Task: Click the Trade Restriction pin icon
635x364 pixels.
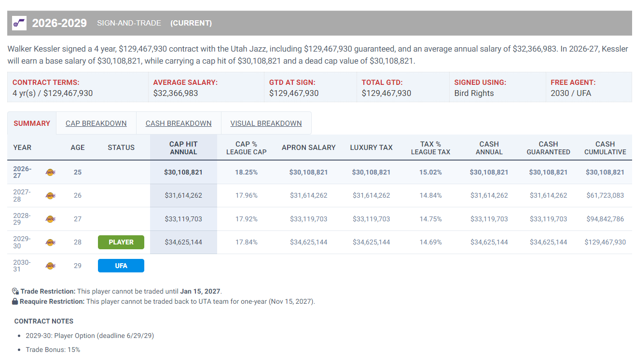Action: (x=15, y=291)
